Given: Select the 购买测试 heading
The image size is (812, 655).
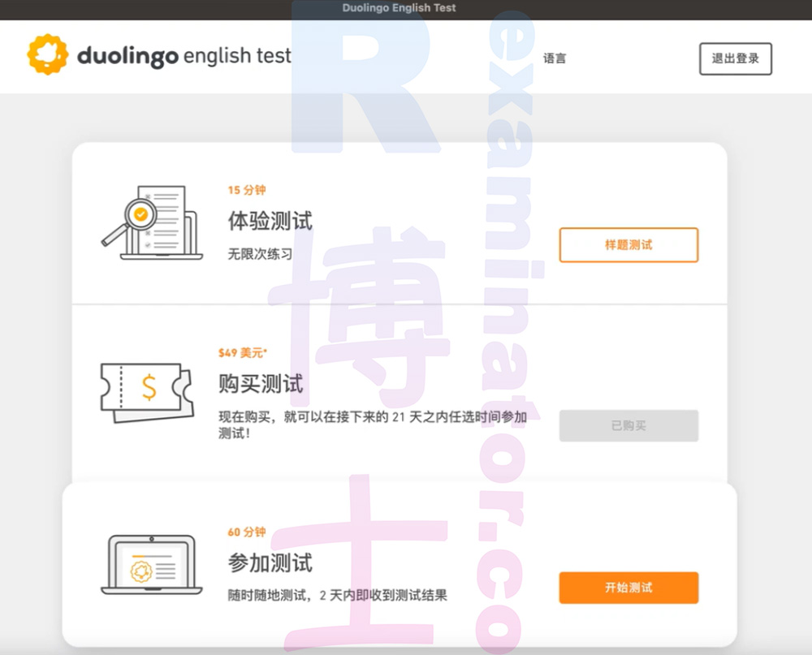Looking at the screenshot, I should point(261,384).
